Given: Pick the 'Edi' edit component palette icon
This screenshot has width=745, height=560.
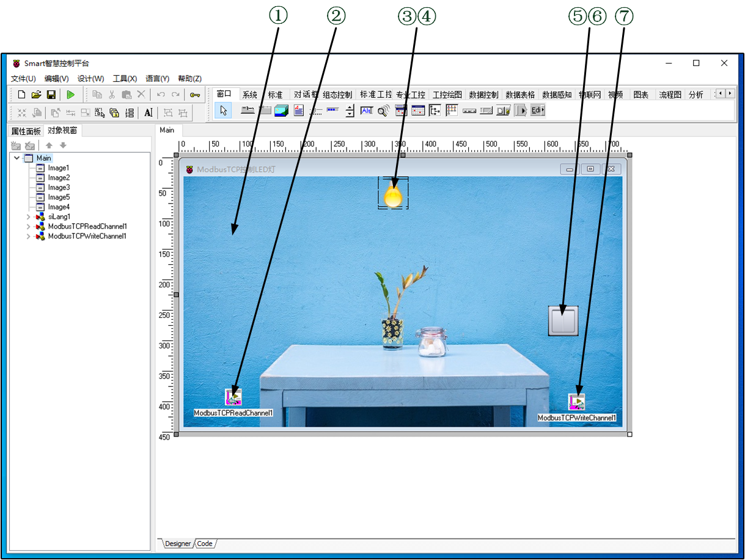Looking at the screenshot, I should pos(537,111).
